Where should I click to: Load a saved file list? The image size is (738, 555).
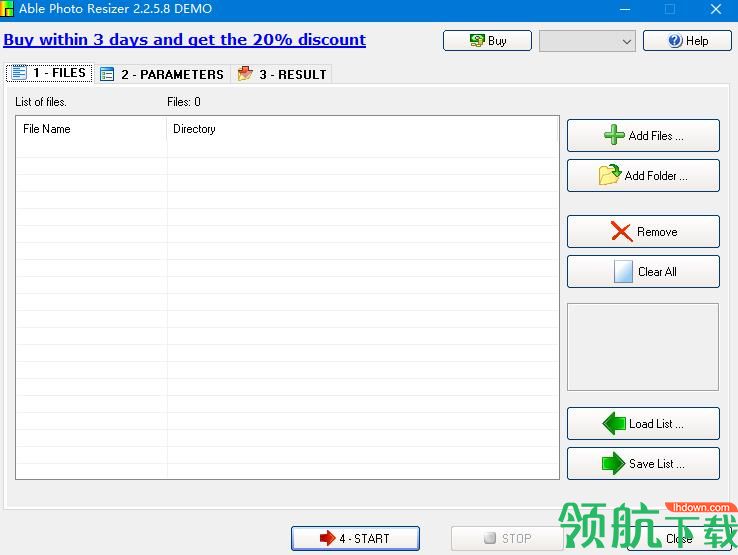643,424
